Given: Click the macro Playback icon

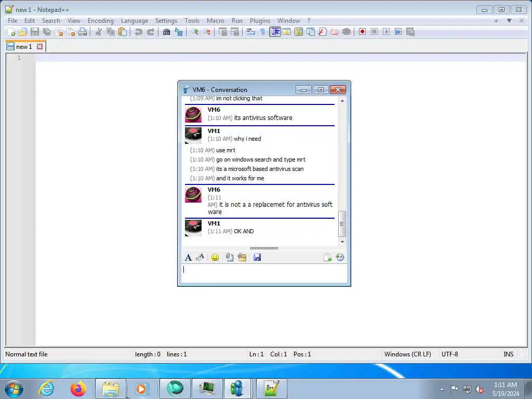Looking at the screenshot, I should click(386, 32).
